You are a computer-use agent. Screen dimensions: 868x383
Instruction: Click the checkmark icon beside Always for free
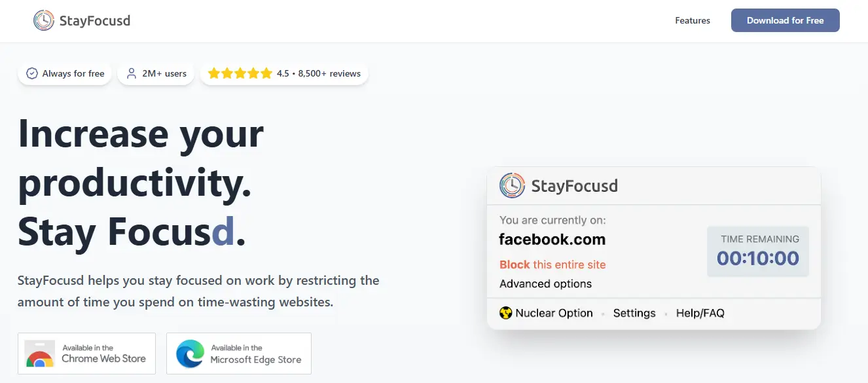(x=31, y=73)
